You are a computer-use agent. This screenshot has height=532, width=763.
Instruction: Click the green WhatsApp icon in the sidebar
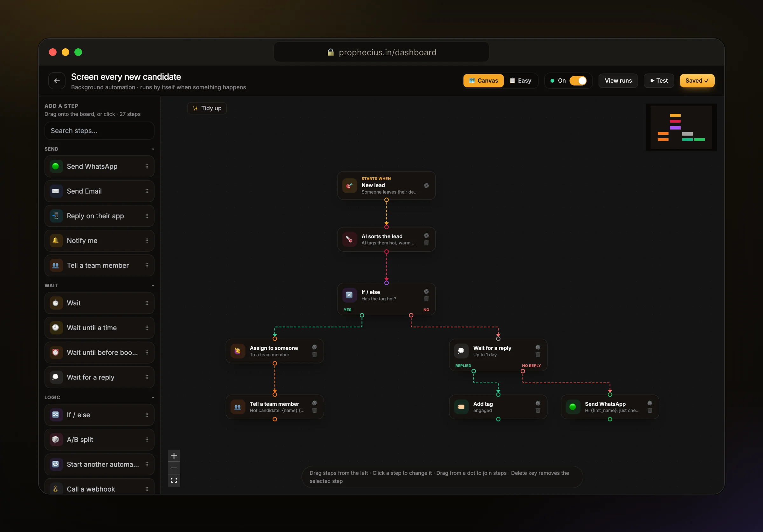pos(56,166)
